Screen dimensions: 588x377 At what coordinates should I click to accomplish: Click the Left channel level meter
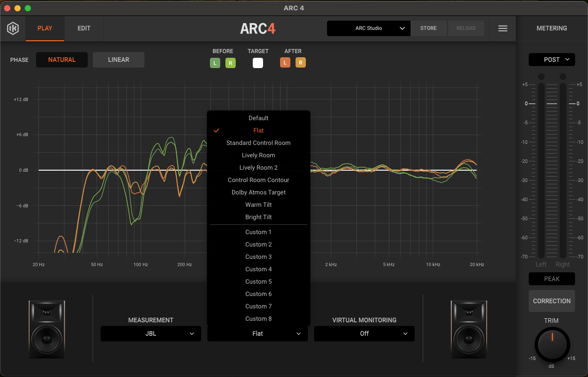[541, 170]
